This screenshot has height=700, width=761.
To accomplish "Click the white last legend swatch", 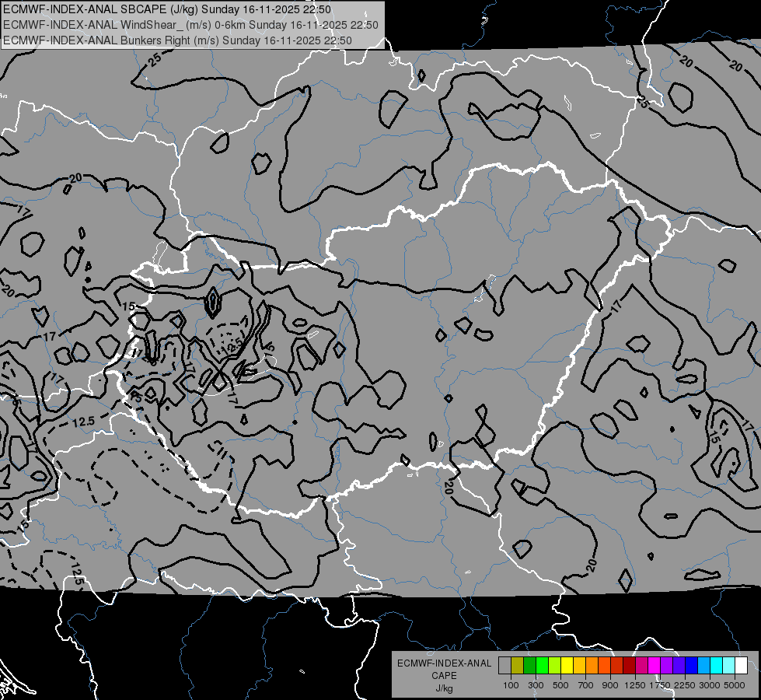I will (741, 665).
